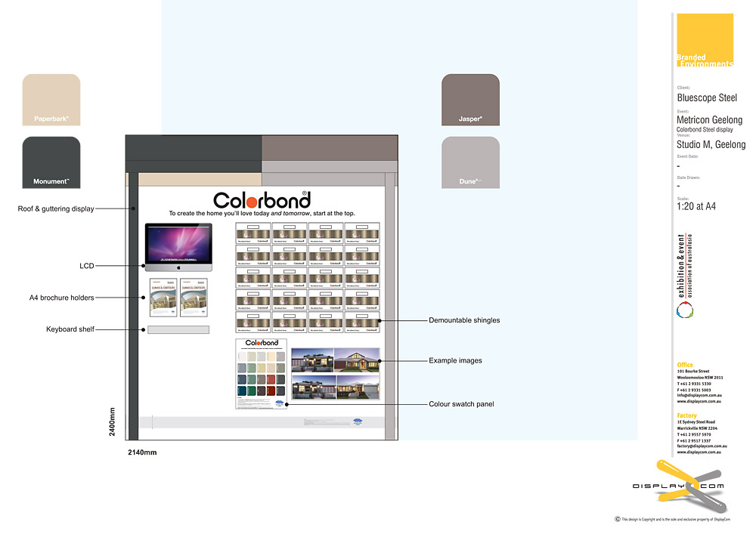The width and height of the screenshot is (756, 534).
Task: Click the '2400mm' height dimension
Action: (x=113, y=421)
